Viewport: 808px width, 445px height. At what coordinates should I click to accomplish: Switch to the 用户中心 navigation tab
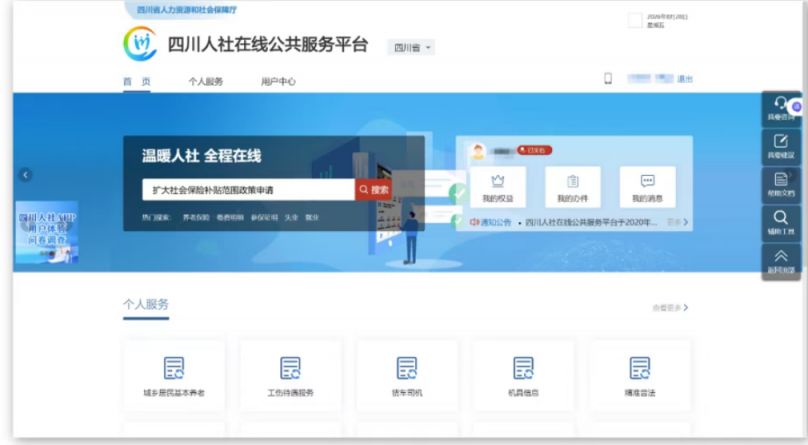(278, 81)
